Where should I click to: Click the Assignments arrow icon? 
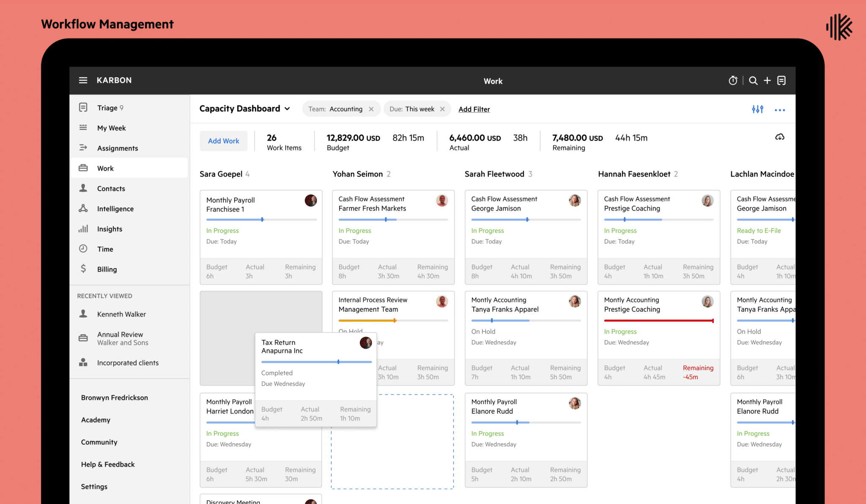coord(83,147)
